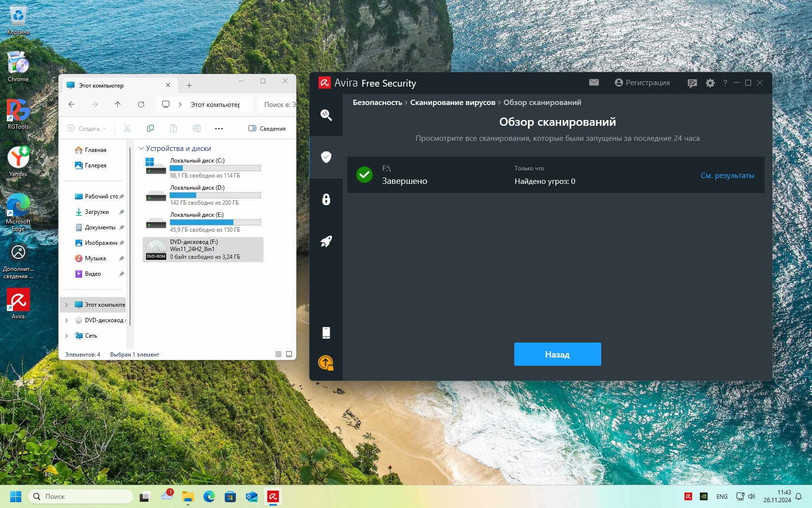The width and height of the screenshot is (812, 508).
Task: Expand Этот компьютер in navigation tree
Action: tap(67, 305)
